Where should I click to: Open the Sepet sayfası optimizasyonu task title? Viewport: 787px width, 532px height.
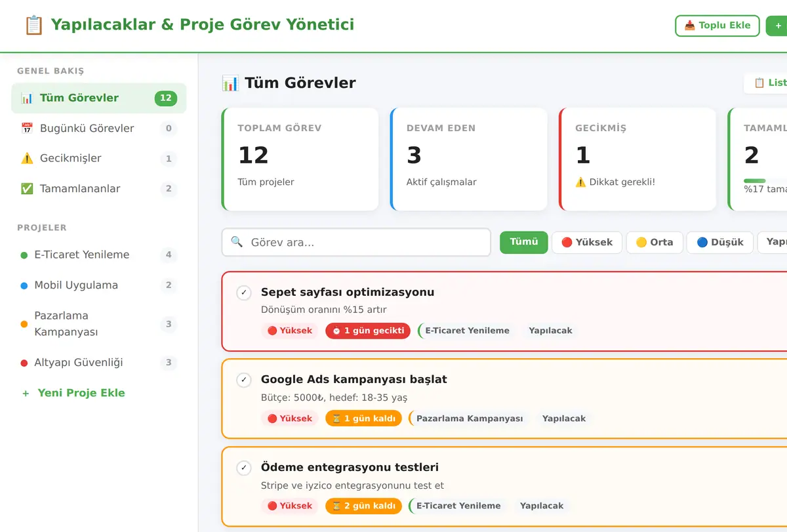pos(348,293)
